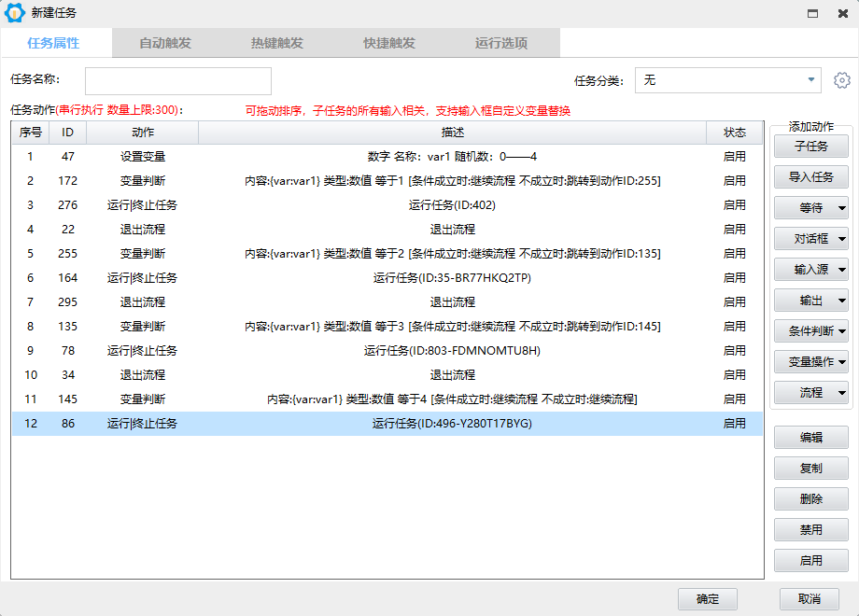Viewport: 859px width, 616px height.
Task: Switch to the 热键触发 tab
Action: pyautogui.click(x=277, y=43)
